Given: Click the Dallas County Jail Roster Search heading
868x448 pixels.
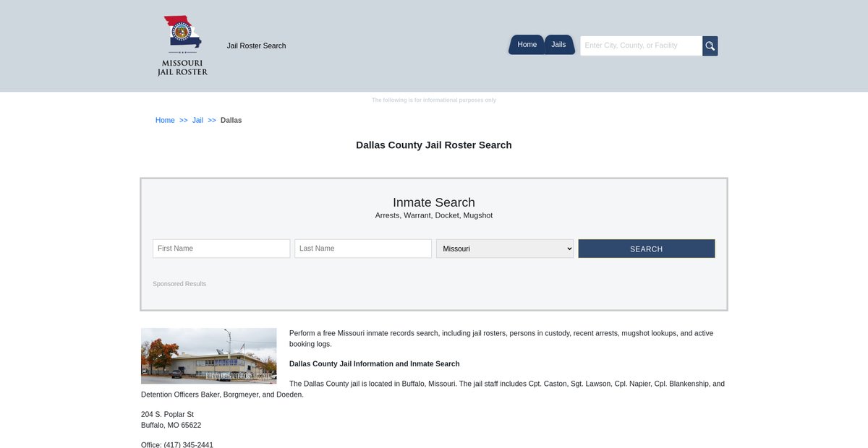Looking at the screenshot, I should coord(434,145).
